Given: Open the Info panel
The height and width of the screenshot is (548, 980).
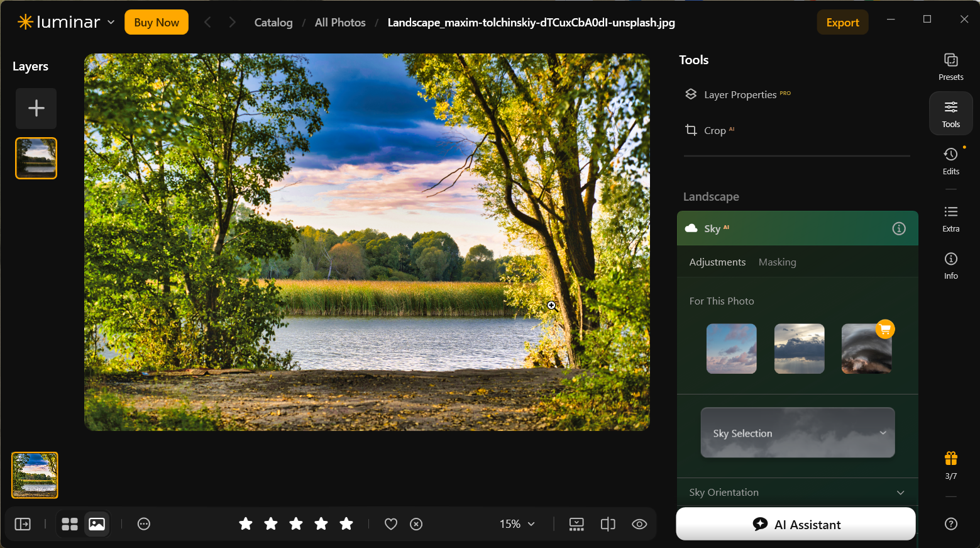Looking at the screenshot, I should (950, 266).
